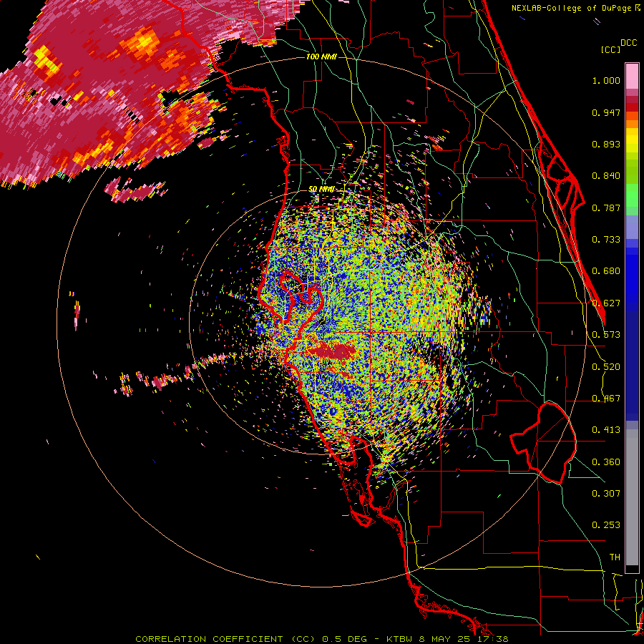The height and width of the screenshot is (644, 644).
Task: Click the 0.840 color scale value
Action: click(606, 176)
